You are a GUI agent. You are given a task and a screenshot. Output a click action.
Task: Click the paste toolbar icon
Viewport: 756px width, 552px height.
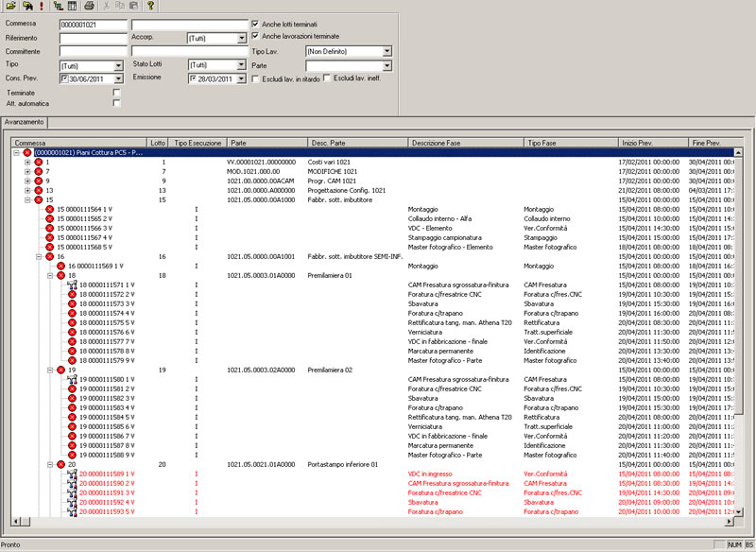[134, 6]
